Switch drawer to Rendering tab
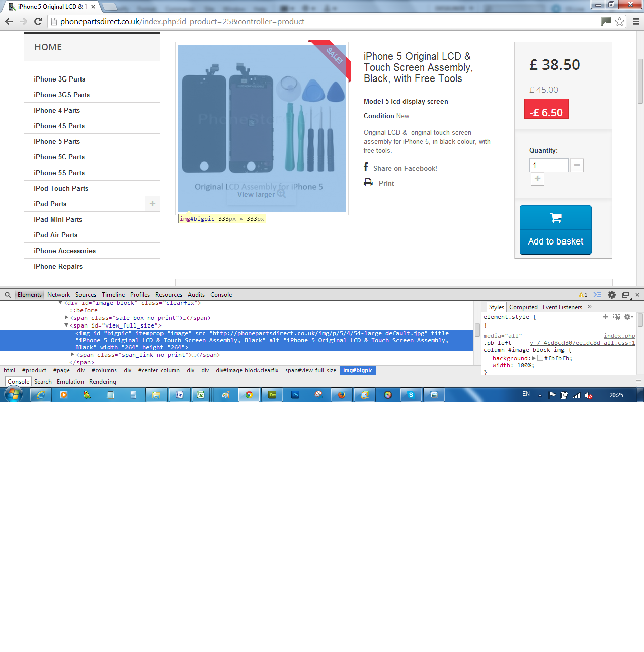The height and width of the screenshot is (652, 644). coord(103,382)
